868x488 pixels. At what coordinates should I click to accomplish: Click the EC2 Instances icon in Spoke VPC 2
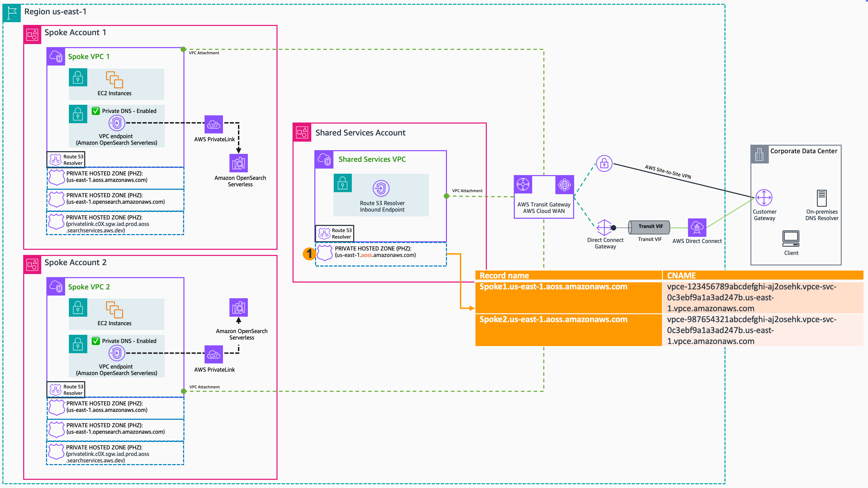pos(114,310)
